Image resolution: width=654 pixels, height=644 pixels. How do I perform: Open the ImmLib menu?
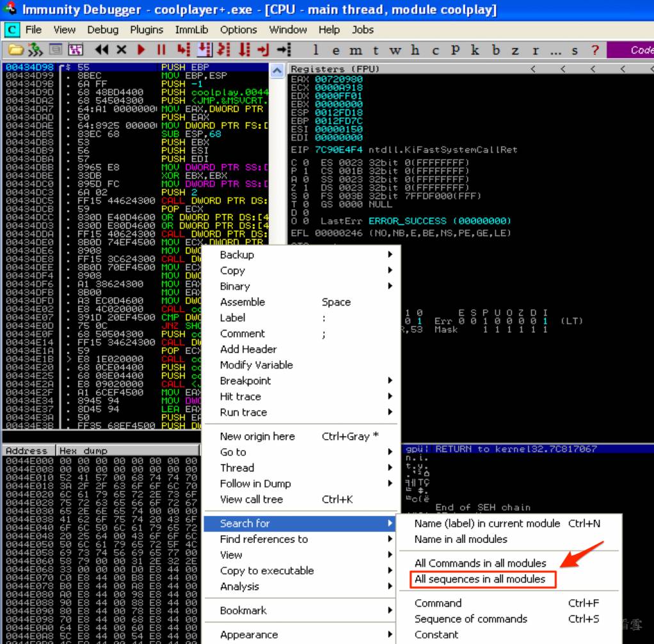coord(191,29)
